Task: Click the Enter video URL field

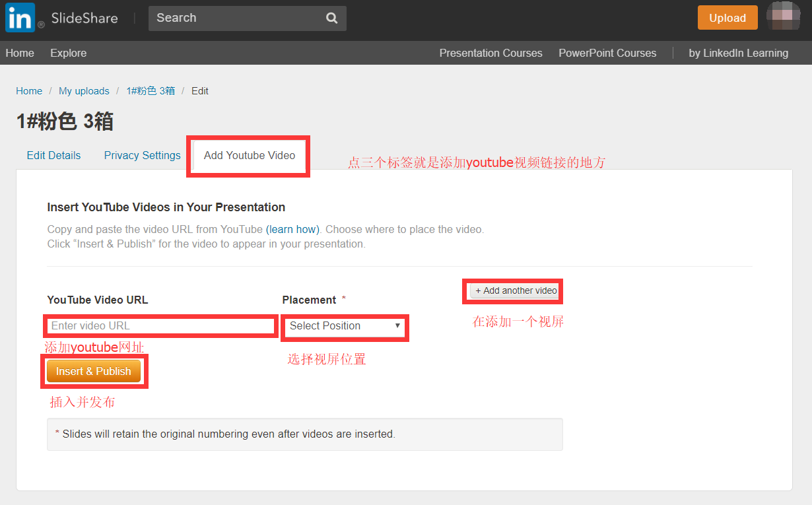Action: click(161, 326)
